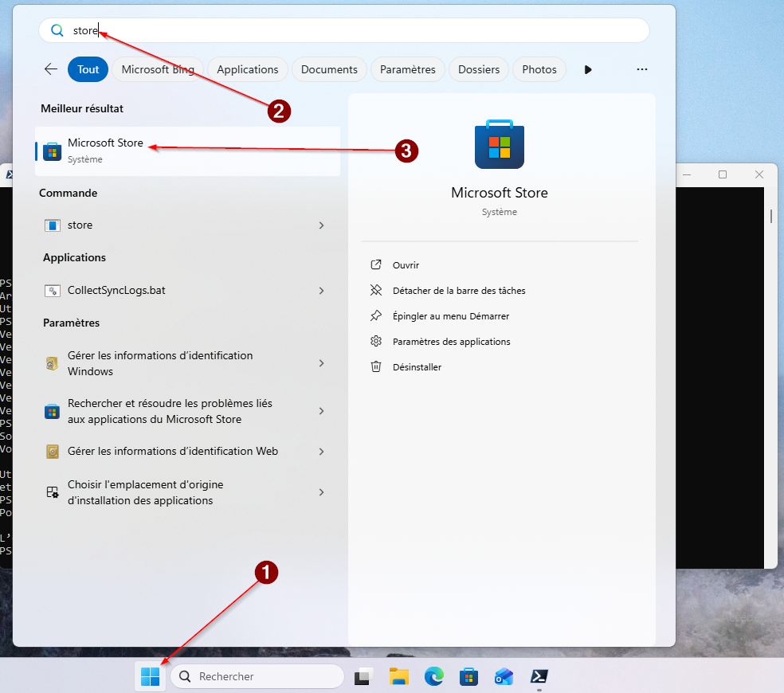Image resolution: width=784 pixels, height=693 pixels.
Task: Click the Rechercher taskbar search box
Action: coord(257,676)
